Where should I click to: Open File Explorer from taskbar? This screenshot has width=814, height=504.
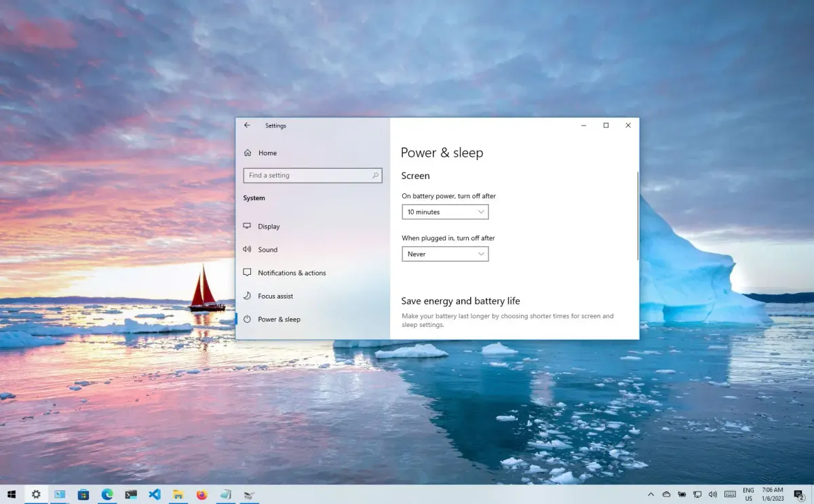coord(178,495)
